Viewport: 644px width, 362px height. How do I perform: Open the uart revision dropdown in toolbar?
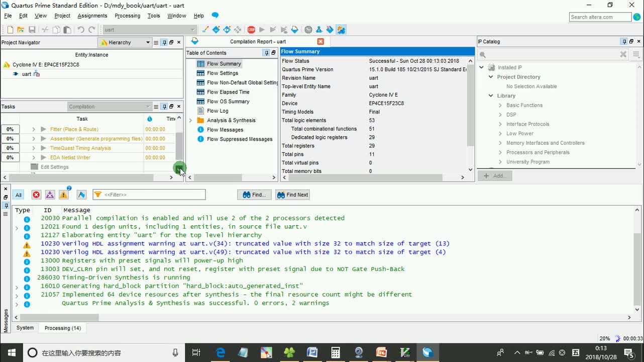150,30
